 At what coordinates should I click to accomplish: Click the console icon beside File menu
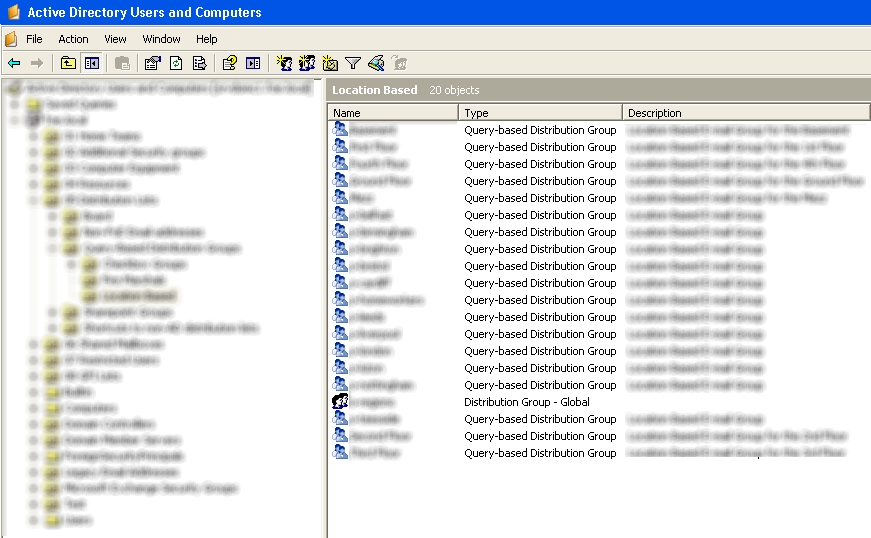11,39
